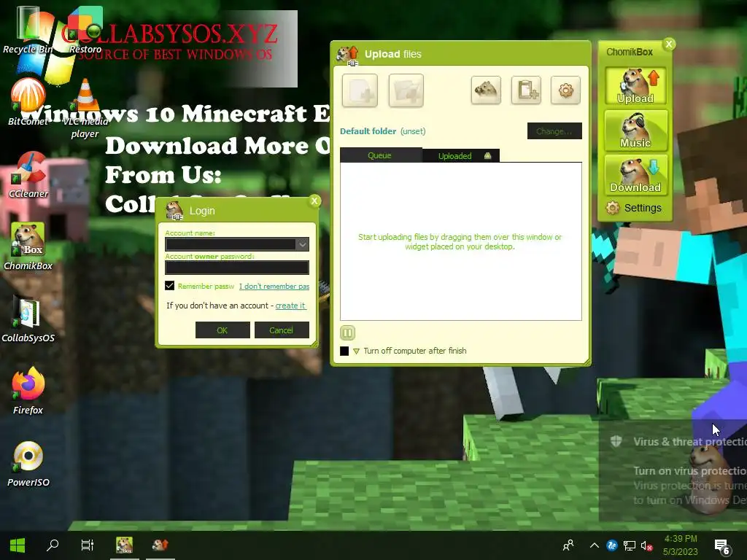Click ChomikBox upload taskbar button
747x560 pixels.
click(x=160, y=545)
